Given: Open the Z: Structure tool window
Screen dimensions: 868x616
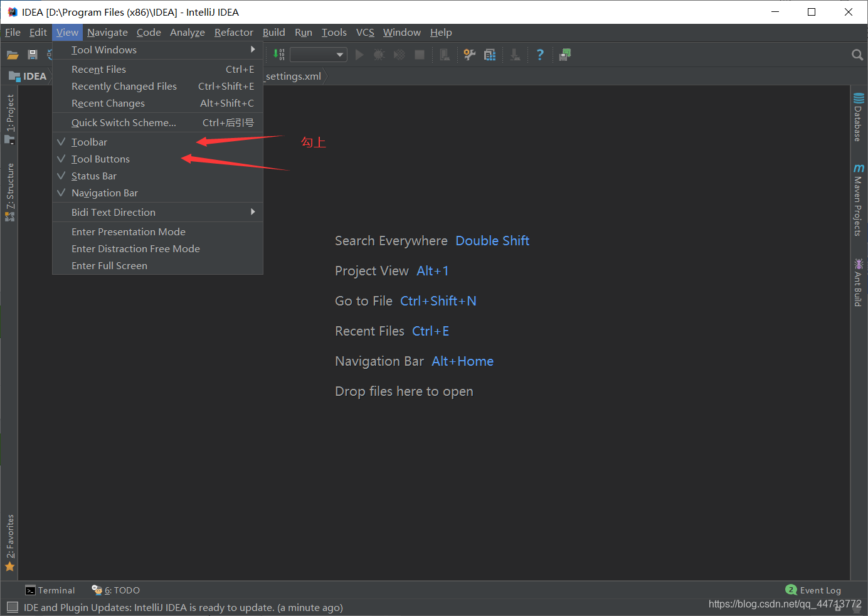Looking at the screenshot, I should point(9,192).
